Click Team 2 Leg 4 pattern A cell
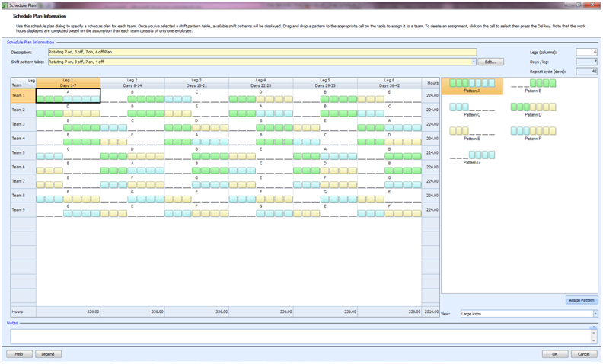 [260, 110]
